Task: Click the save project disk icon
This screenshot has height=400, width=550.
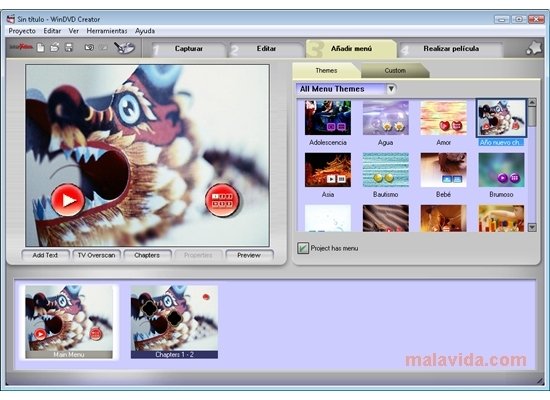Action: pyautogui.click(x=69, y=48)
